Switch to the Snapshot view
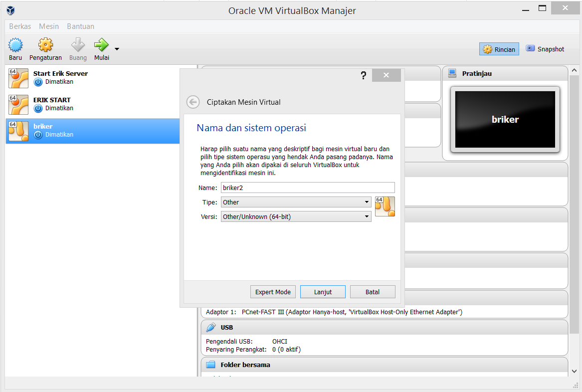This screenshot has height=392, width=582. (x=545, y=49)
